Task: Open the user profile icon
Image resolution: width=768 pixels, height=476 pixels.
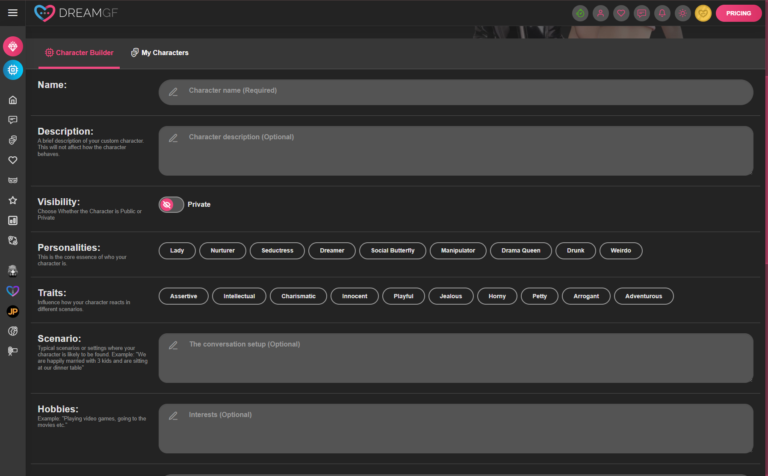Action: click(x=600, y=13)
